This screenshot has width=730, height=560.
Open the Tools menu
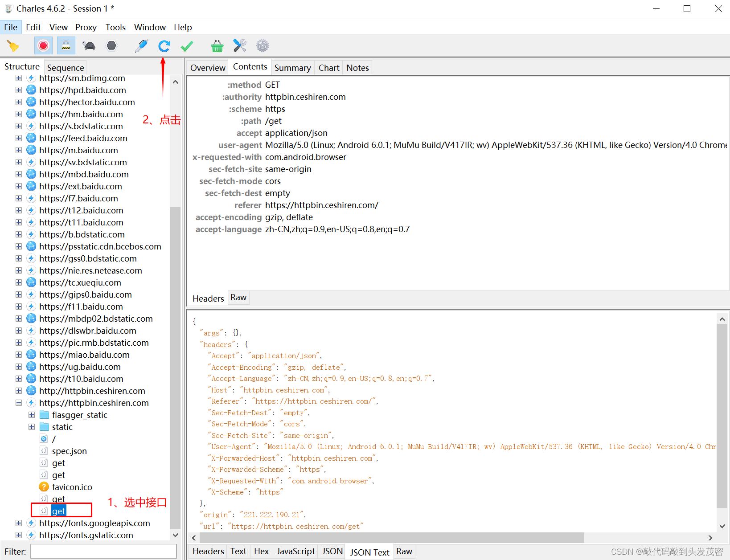coord(115,27)
